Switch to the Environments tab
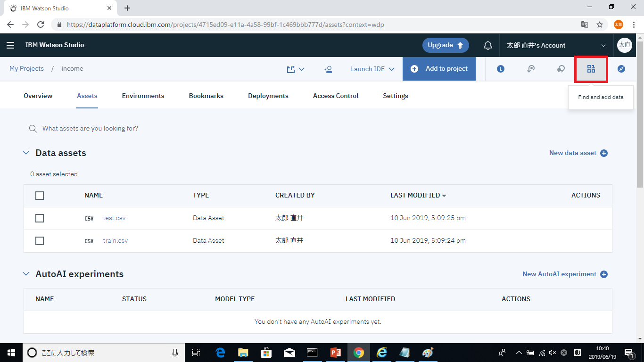 point(143,96)
